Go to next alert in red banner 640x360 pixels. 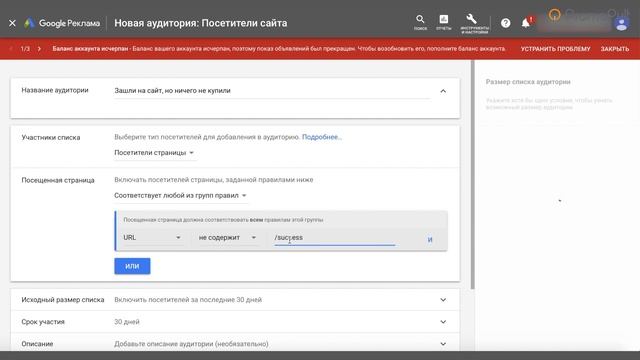(39, 49)
